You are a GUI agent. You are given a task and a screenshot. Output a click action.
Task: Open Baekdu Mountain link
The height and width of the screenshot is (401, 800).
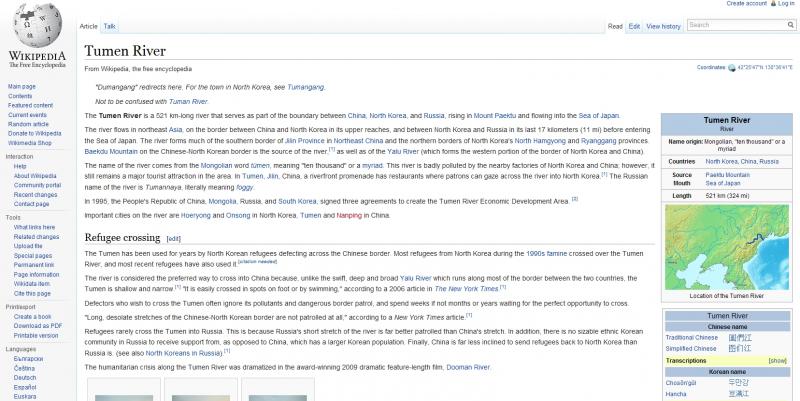(111, 152)
